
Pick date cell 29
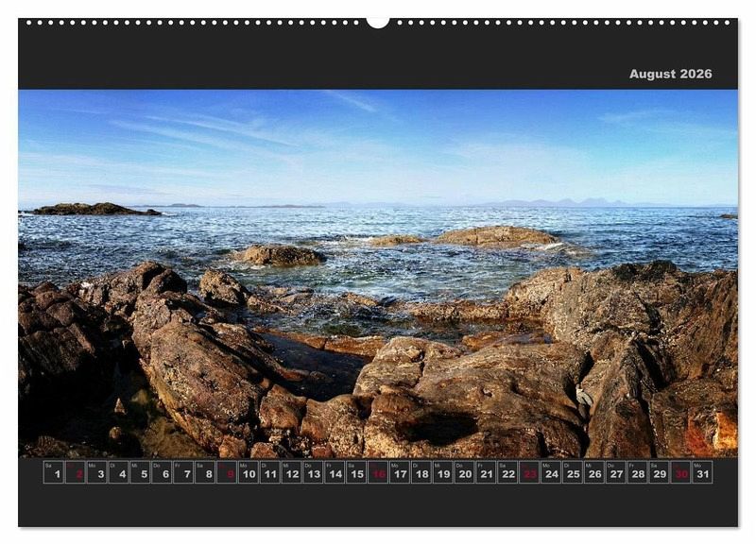pos(659,472)
